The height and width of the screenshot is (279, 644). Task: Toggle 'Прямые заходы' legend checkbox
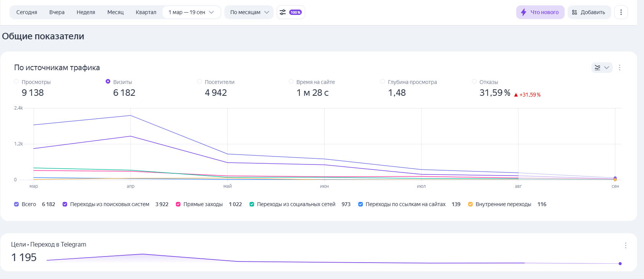pos(178,204)
